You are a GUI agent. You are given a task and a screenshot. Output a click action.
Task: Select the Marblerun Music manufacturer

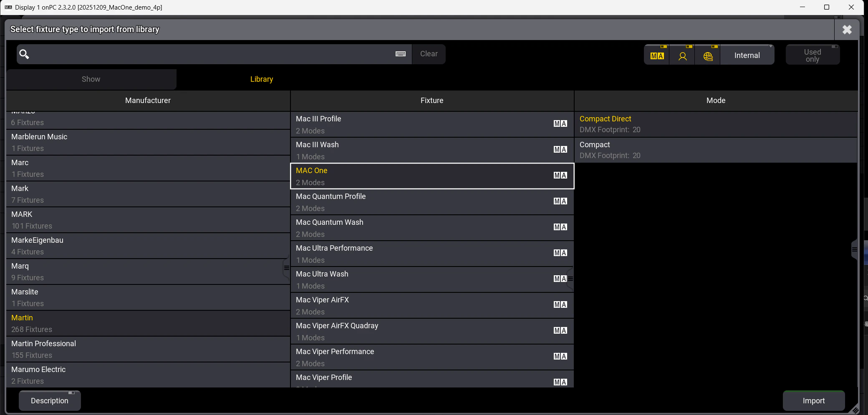point(148,143)
